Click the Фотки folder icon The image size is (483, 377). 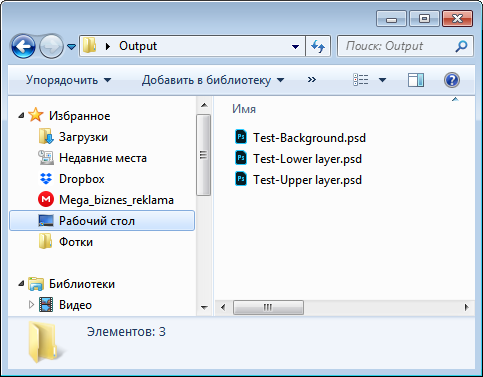(45, 241)
